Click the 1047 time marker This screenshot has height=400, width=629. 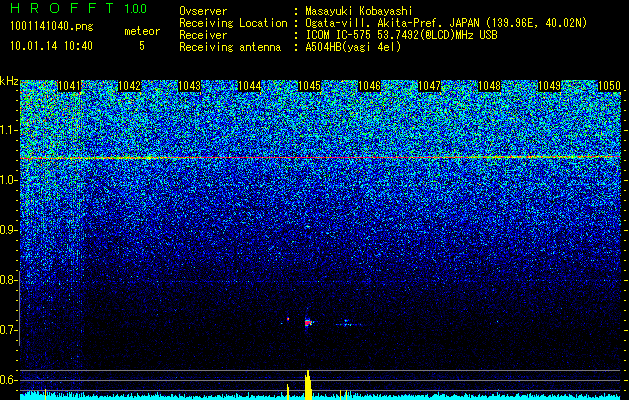[429, 86]
